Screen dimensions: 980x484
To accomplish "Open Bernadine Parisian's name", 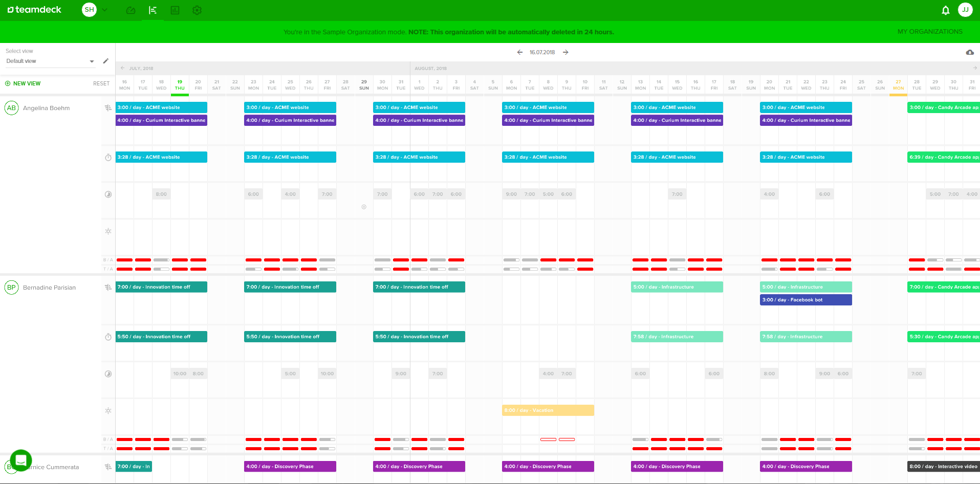I will pyautogui.click(x=49, y=288).
